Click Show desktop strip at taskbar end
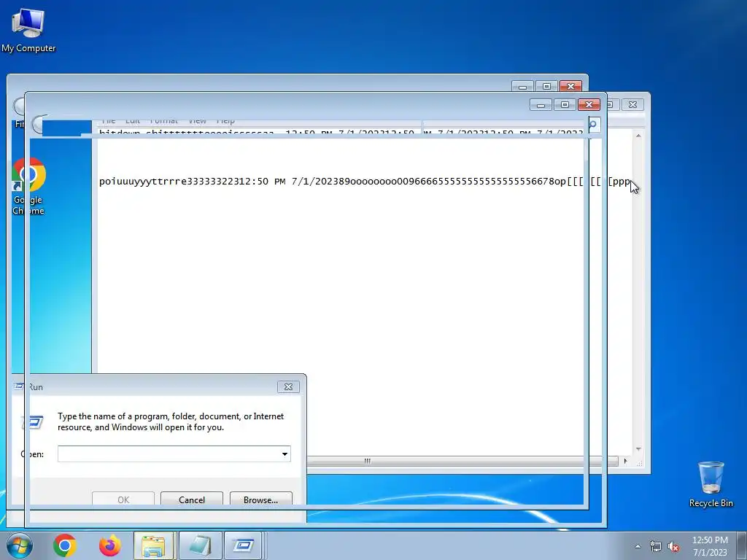 pos(742,545)
